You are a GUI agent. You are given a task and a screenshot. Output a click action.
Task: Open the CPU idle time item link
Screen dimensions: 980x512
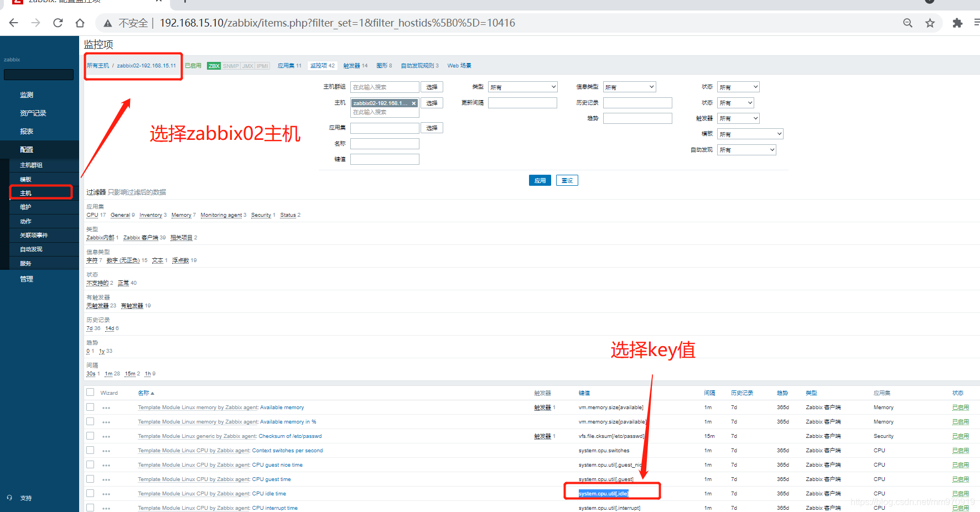269,494
